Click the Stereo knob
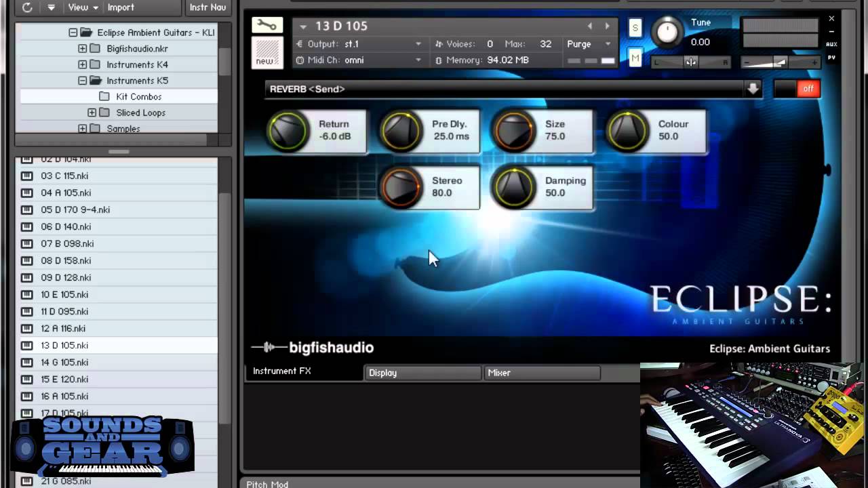Image resolution: width=868 pixels, height=488 pixels. [401, 188]
